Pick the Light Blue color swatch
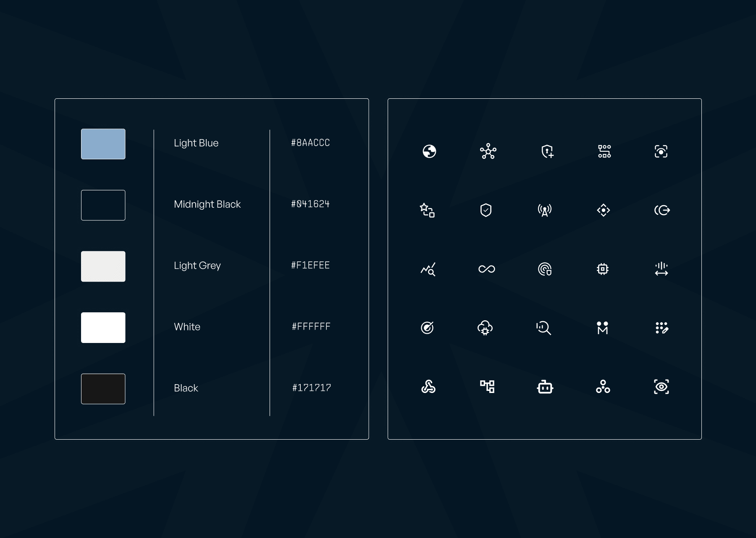Viewport: 756px width, 538px height. point(103,144)
